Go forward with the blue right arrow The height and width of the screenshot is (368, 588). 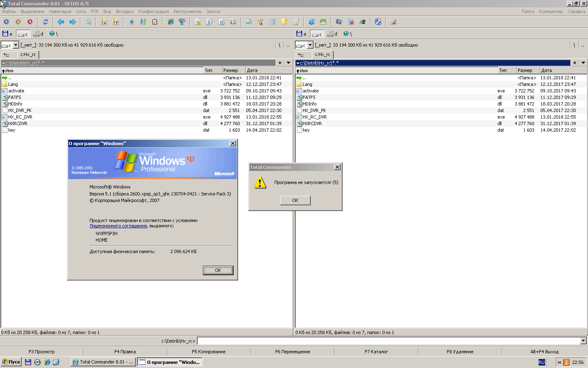(x=73, y=22)
